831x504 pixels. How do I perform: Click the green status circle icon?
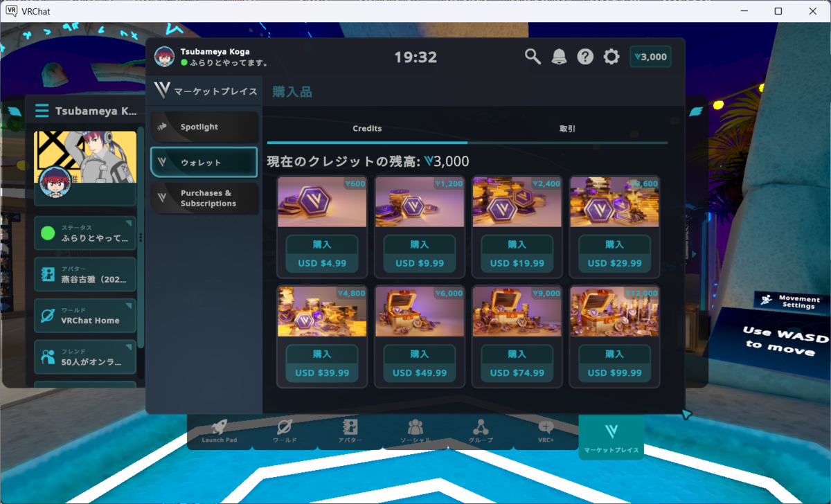click(48, 233)
